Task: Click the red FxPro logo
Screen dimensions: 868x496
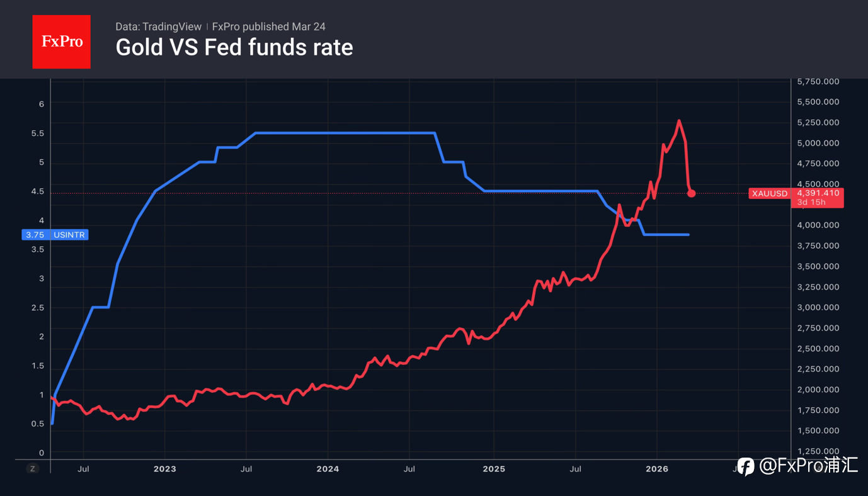Action: pos(61,42)
